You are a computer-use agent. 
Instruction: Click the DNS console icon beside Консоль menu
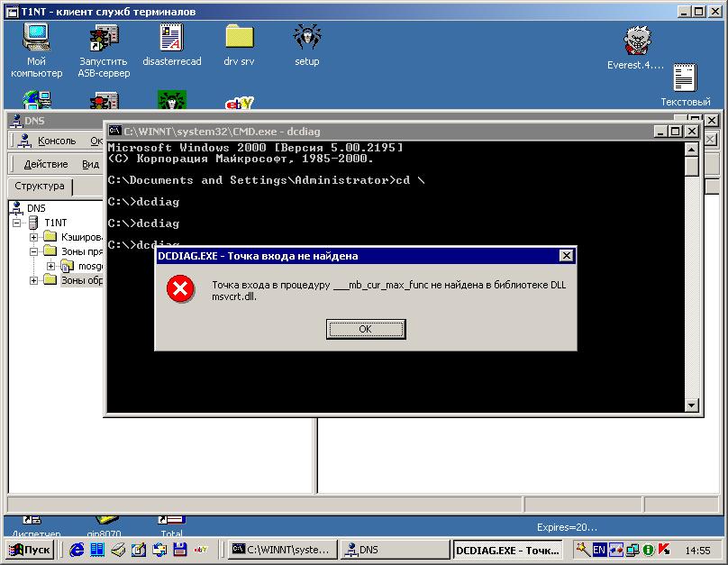tap(25, 141)
